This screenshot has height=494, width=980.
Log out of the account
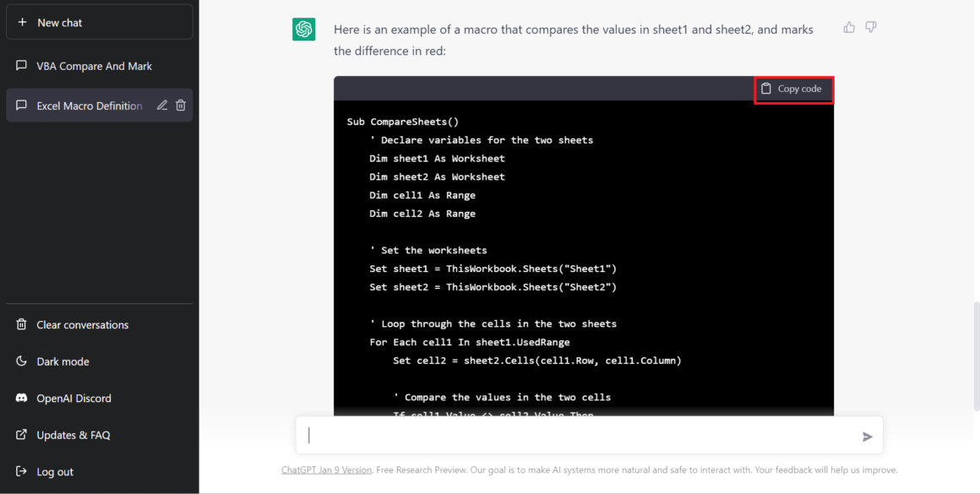click(x=55, y=472)
